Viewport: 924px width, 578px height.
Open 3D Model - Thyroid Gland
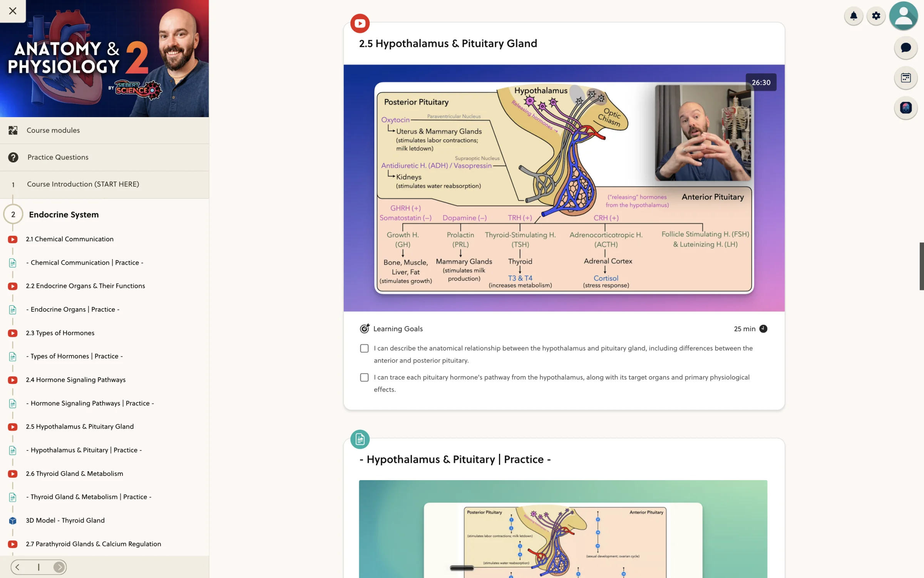(65, 520)
